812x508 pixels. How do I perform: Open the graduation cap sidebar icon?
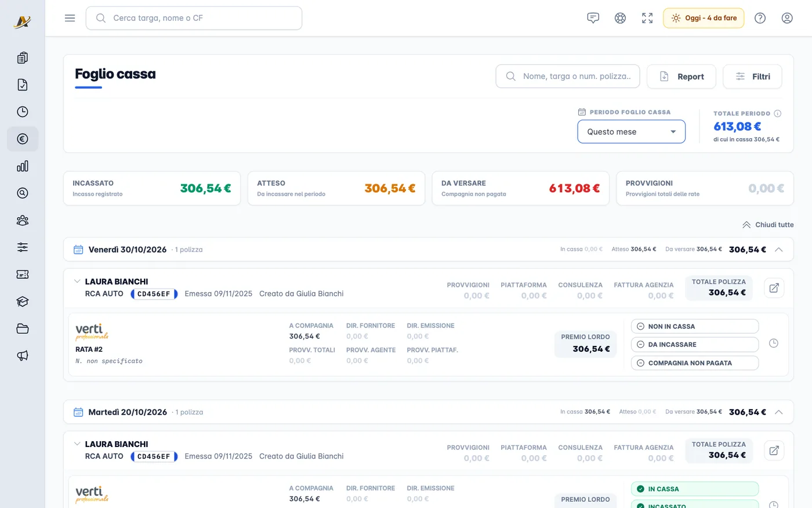click(23, 301)
